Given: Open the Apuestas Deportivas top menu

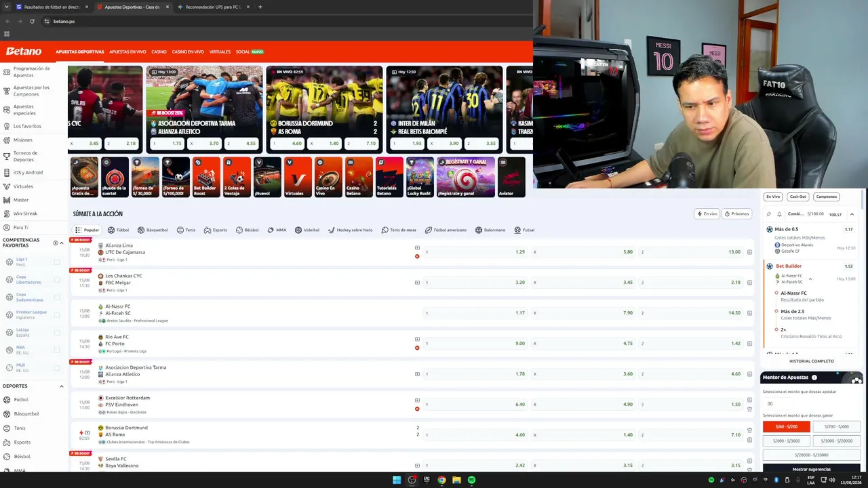Looking at the screenshot, I should [80, 52].
